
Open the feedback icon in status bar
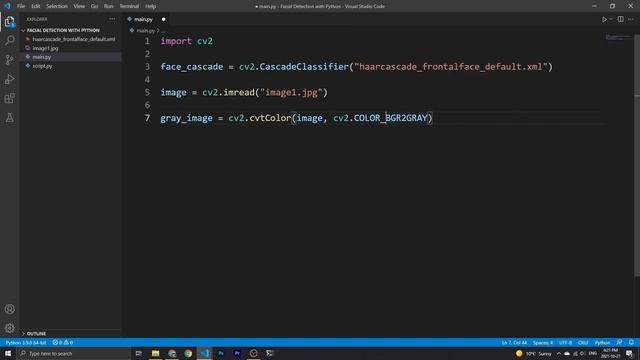coord(620,342)
